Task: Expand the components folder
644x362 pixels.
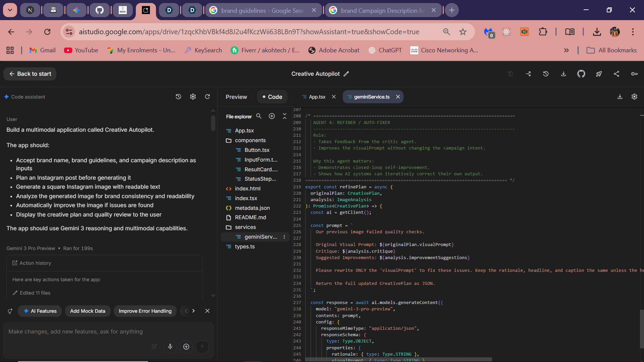Action: coord(250,140)
